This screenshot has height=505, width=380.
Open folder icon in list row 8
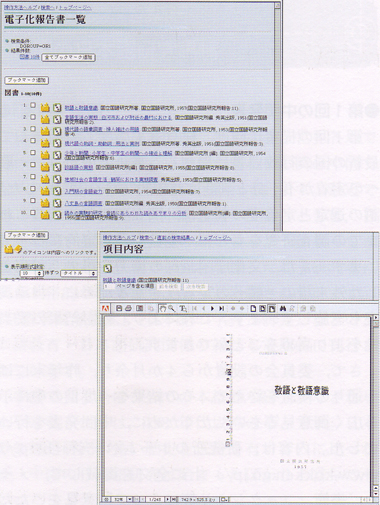click(45, 191)
